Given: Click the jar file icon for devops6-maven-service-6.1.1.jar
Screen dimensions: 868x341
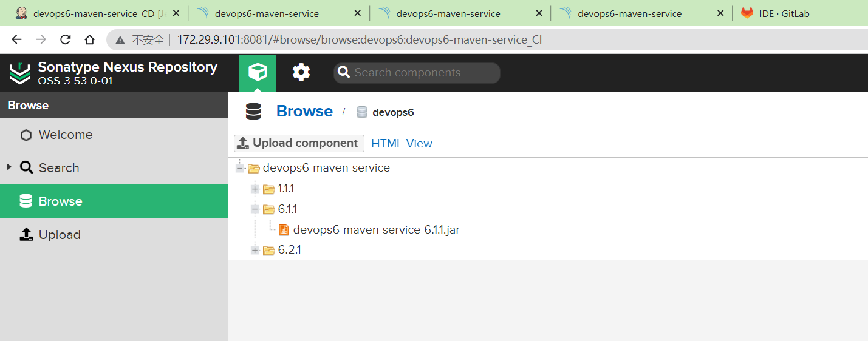Looking at the screenshot, I should click(284, 230).
